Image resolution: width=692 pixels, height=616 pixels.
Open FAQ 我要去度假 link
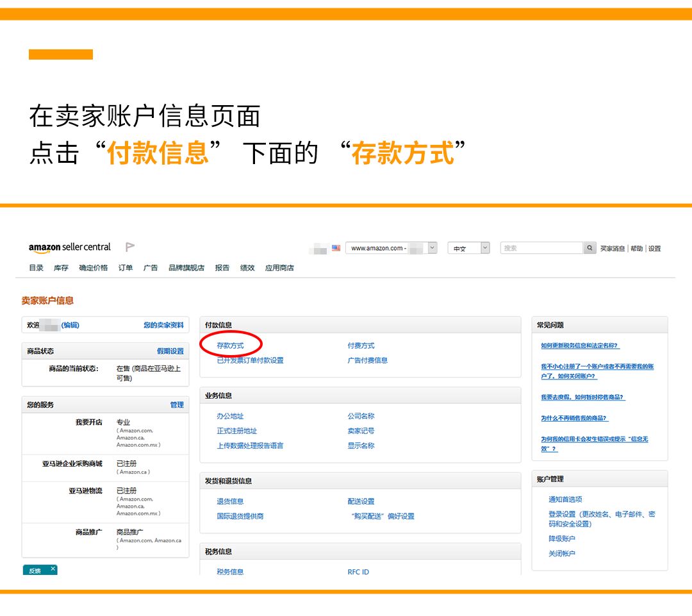point(583,397)
